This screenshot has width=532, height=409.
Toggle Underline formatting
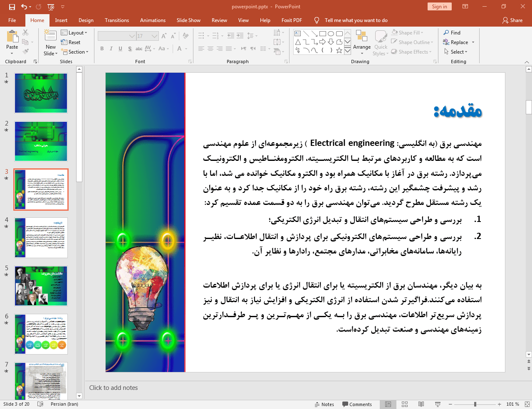[x=120, y=49]
